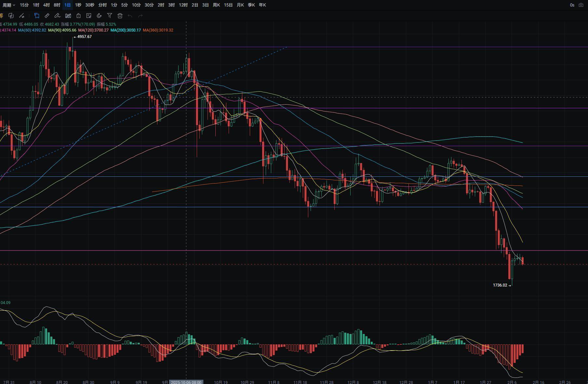Select the freehand pen drawing tool
The image size is (588, 384).
tap(57, 16)
